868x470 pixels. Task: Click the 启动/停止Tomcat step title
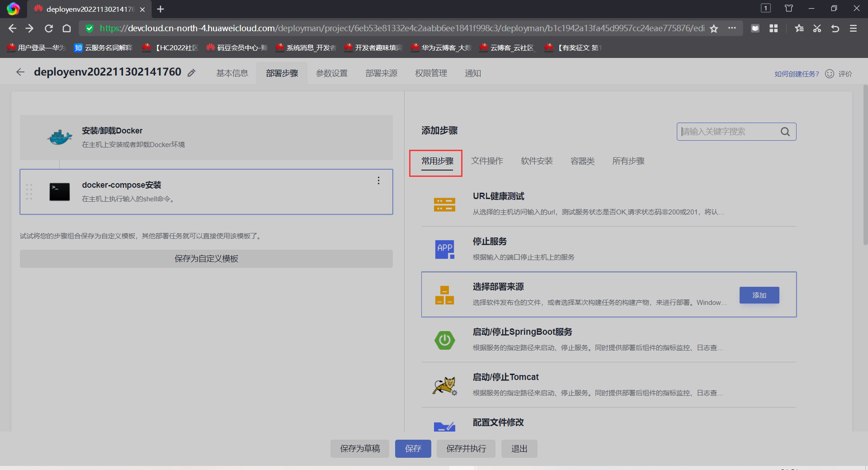click(506, 377)
